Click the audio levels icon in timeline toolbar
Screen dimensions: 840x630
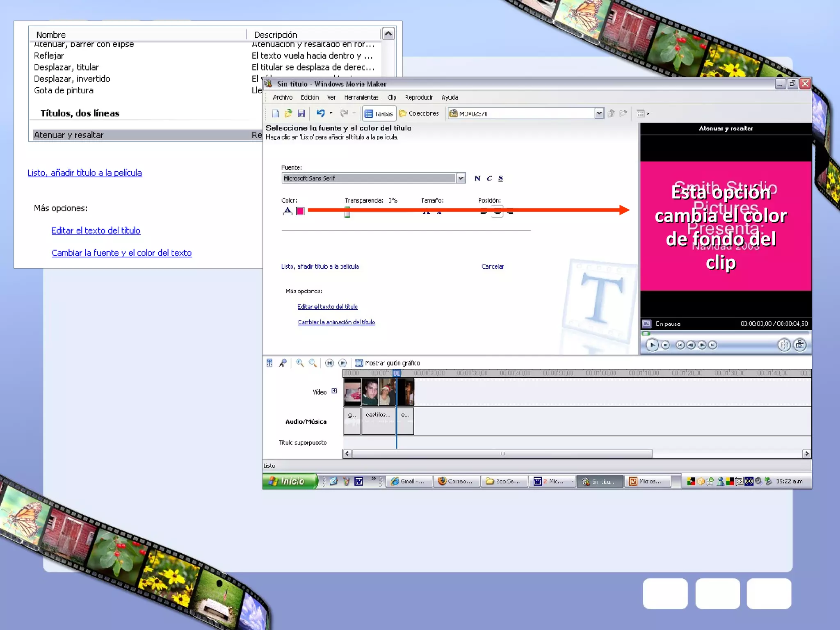269,363
